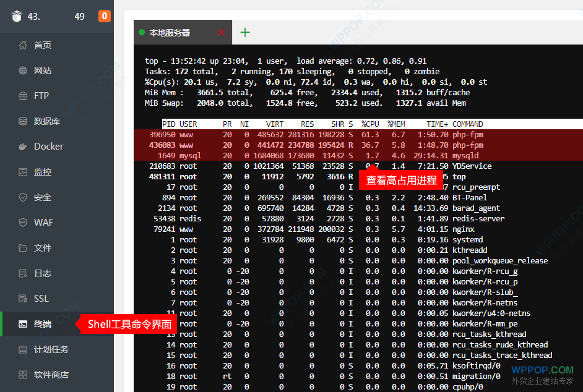The width and height of the screenshot is (583, 392).
Task: Click the WAF shield icon
Action: click(23, 223)
